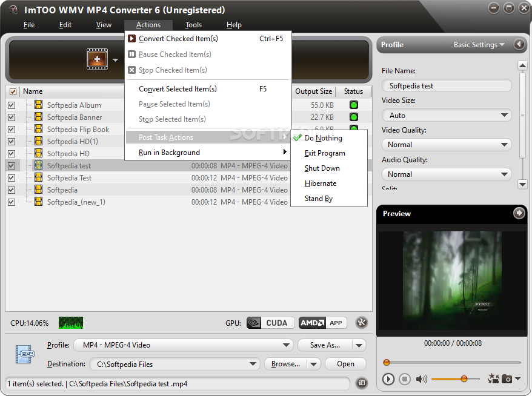This screenshot has width=532, height=396.
Task: Open the Help menu
Action: coord(234,25)
